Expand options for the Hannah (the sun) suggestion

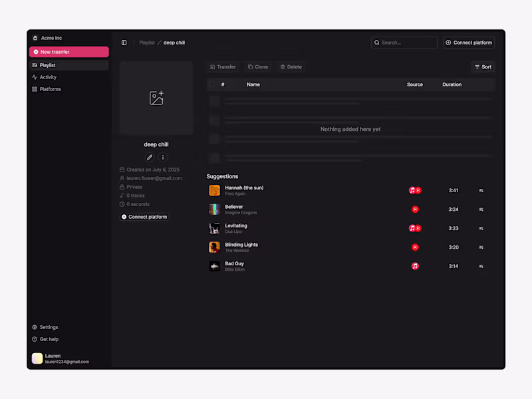click(x=481, y=190)
